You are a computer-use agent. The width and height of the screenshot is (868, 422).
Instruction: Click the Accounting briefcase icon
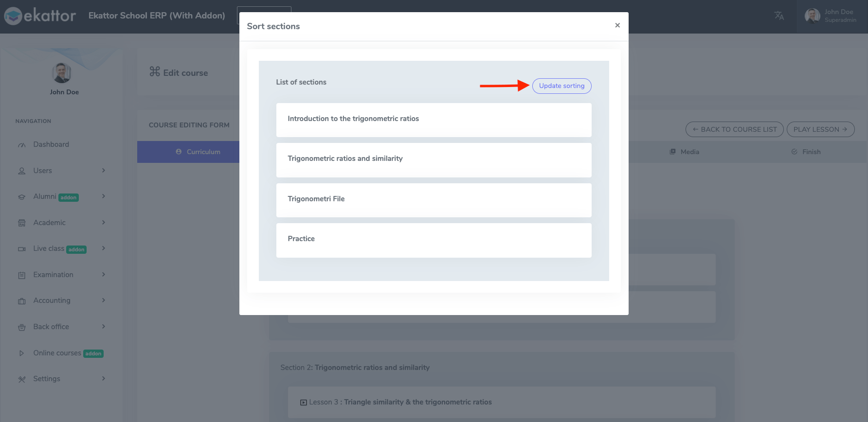(22, 301)
